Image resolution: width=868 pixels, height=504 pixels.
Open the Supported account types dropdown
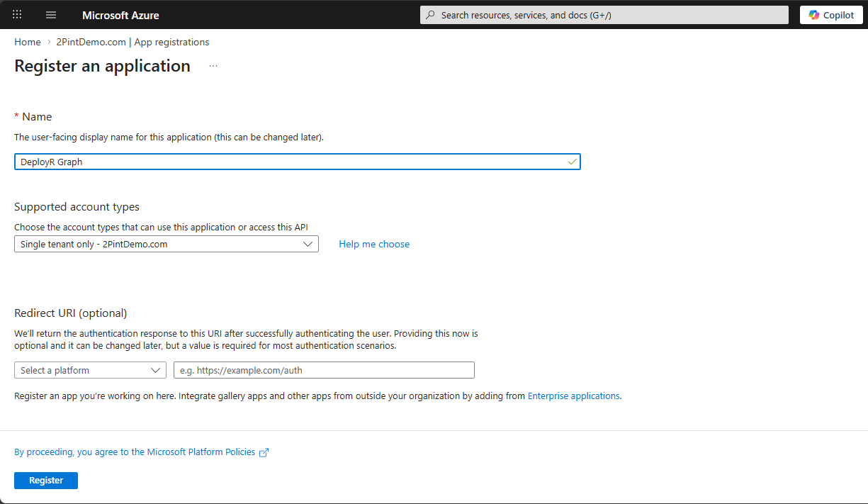[x=166, y=244]
